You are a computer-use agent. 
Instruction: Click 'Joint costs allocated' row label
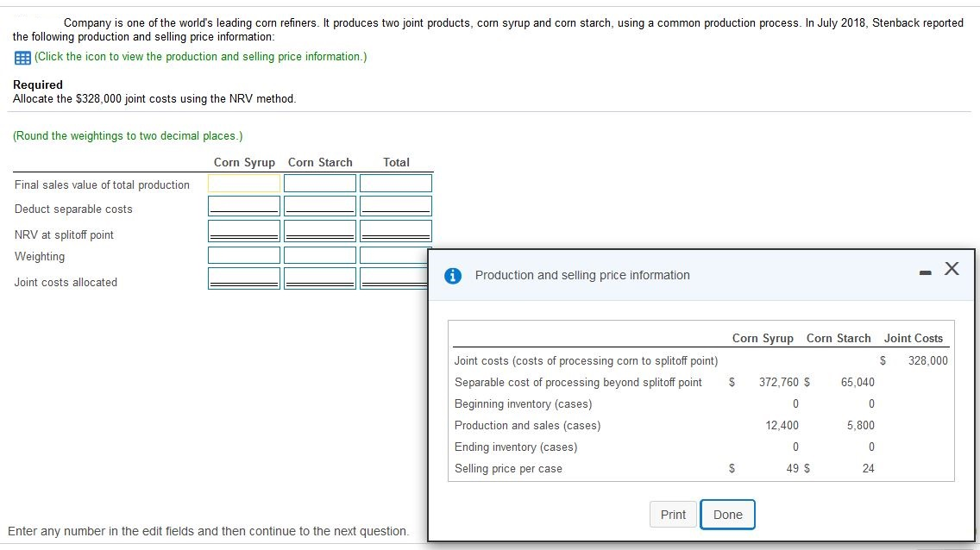[66, 282]
